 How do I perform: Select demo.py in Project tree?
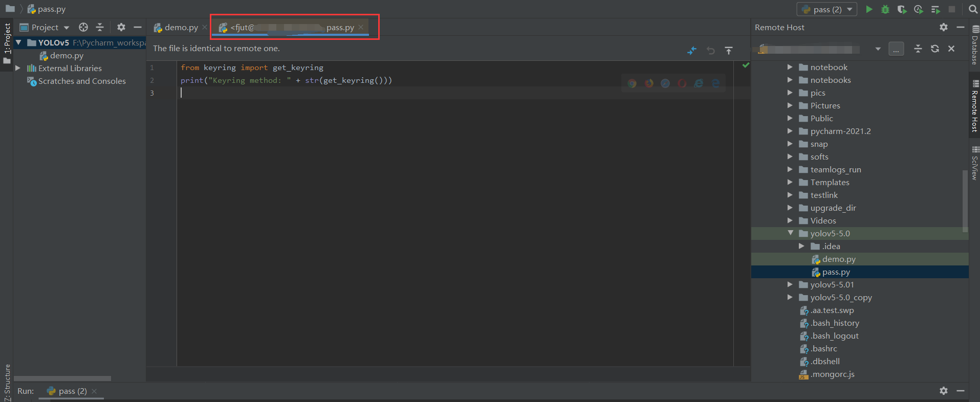click(x=67, y=55)
